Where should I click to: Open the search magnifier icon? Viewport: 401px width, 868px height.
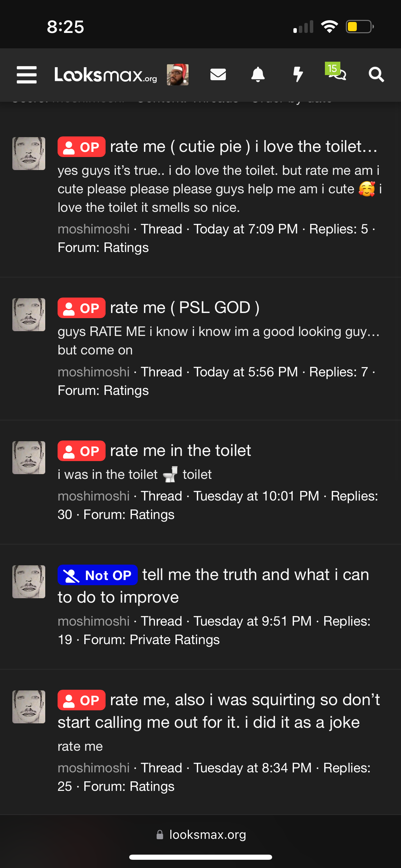[376, 74]
